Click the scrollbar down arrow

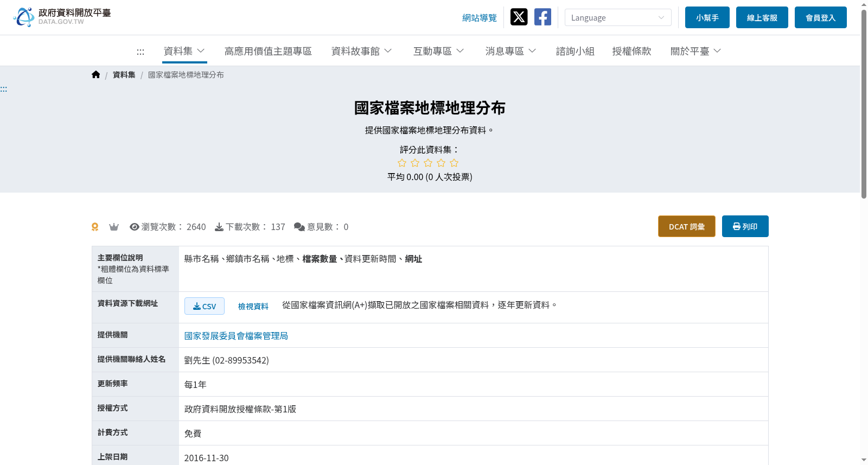pyautogui.click(x=864, y=460)
